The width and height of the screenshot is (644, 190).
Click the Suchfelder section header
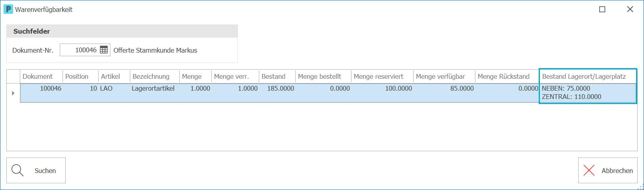click(x=122, y=31)
